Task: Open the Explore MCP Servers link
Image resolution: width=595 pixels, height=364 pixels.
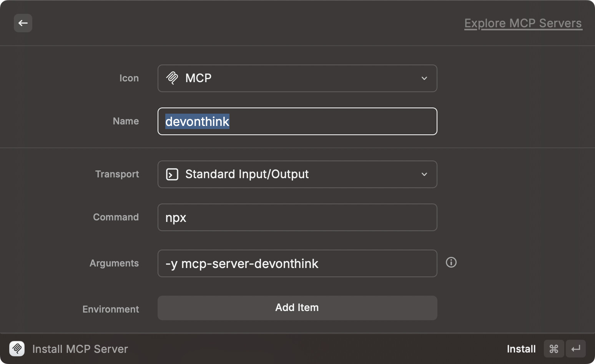Action: [523, 23]
